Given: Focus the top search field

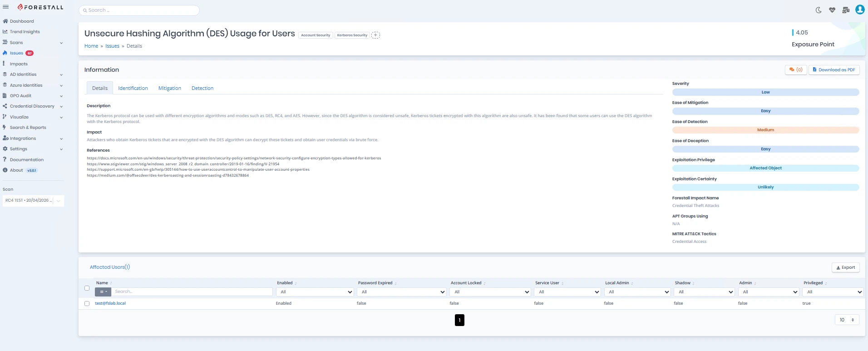Looking at the screenshot, I should (x=139, y=10).
